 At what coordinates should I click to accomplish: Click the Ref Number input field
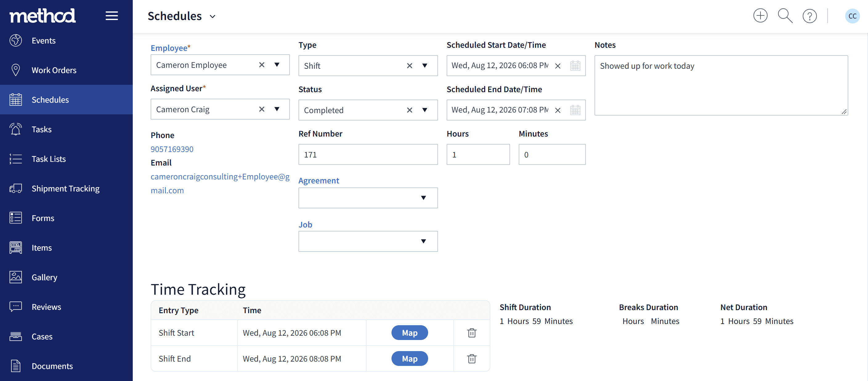[x=368, y=155]
